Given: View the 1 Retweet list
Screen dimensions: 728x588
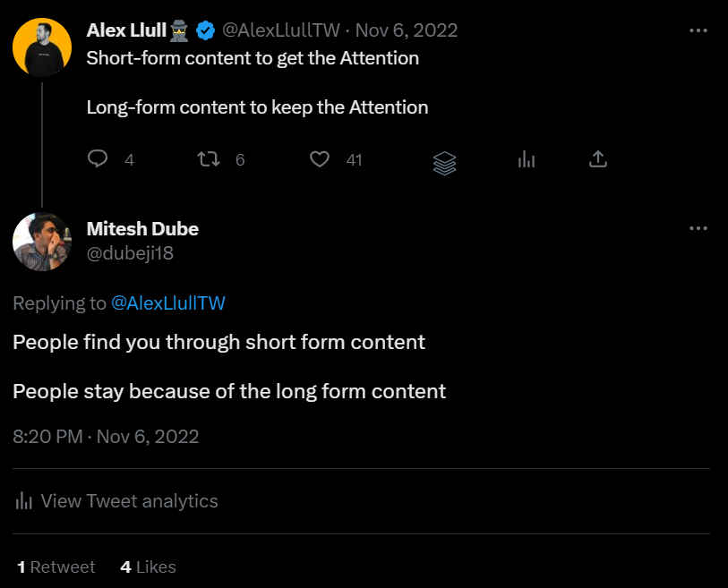Looking at the screenshot, I should [x=56, y=567].
